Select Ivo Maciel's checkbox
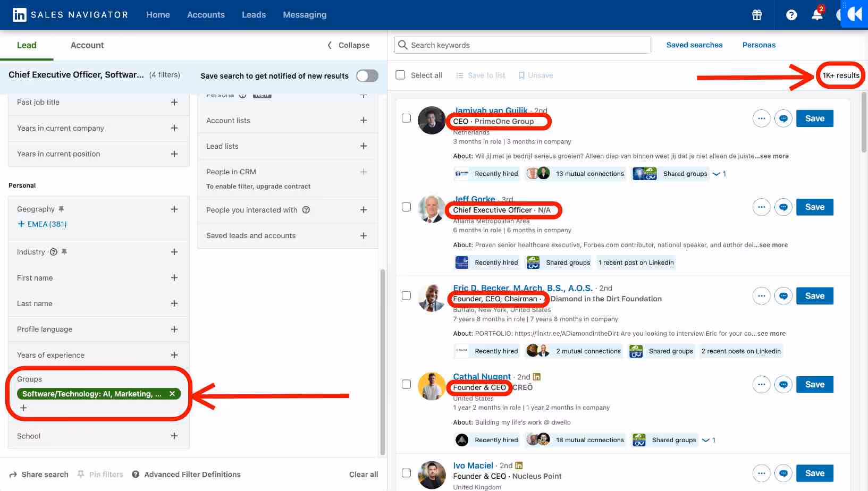 pyautogui.click(x=406, y=473)
